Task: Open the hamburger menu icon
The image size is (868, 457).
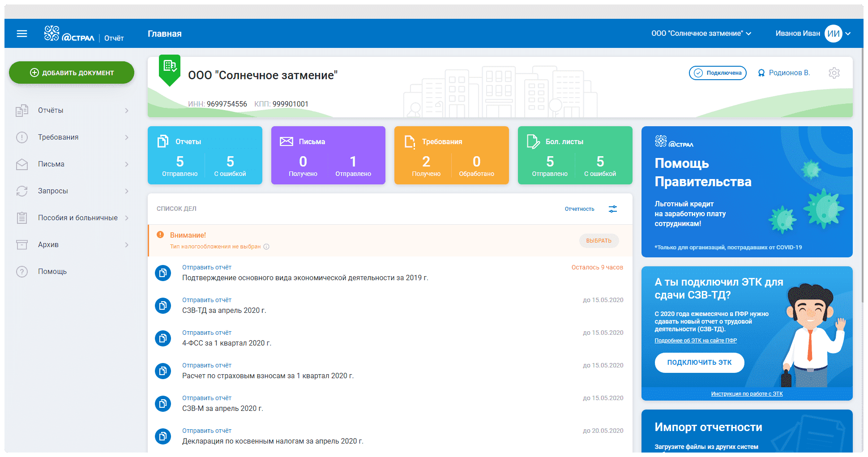Action: [x=22, y=34]
